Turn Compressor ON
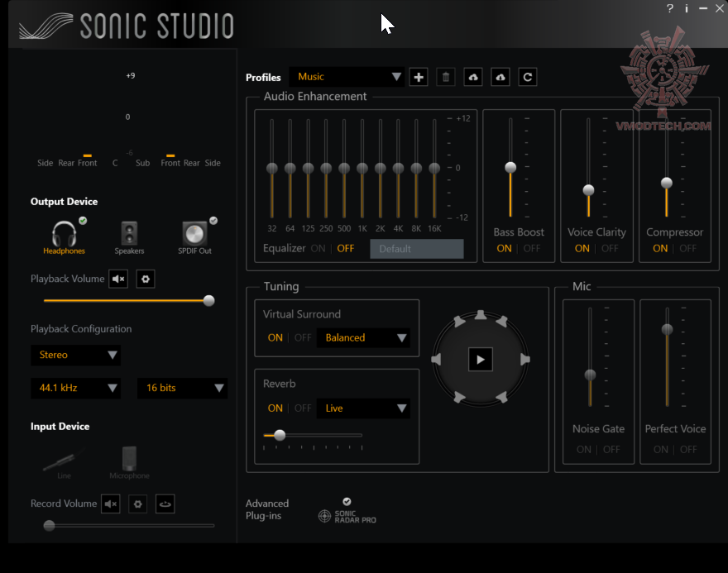Viewport: 728px width, 573px height. pyautogui.click(x=660, y=249)
